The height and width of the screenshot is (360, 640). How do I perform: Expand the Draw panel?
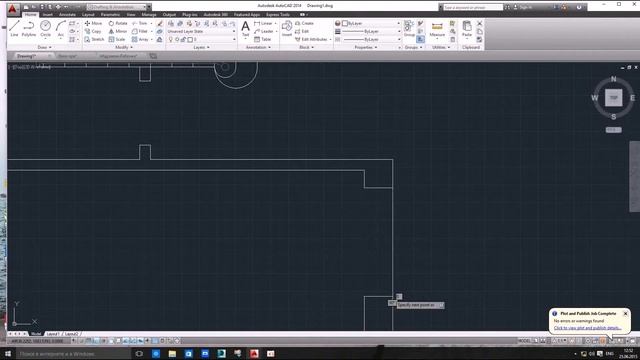click(x=44, y=47)
